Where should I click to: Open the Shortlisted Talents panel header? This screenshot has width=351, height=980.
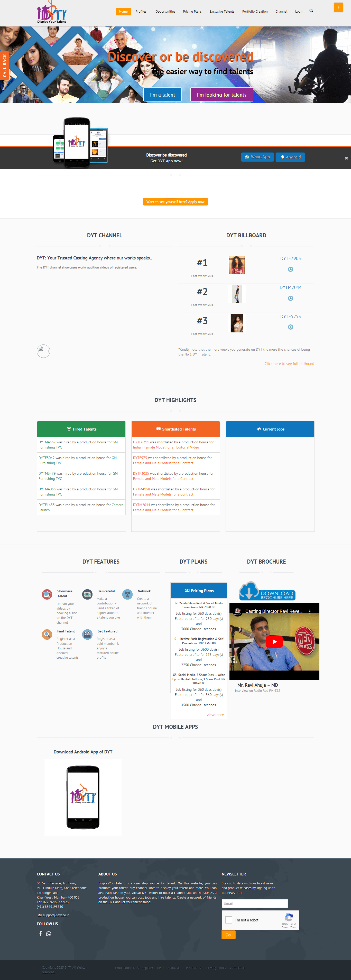point(175,429)
